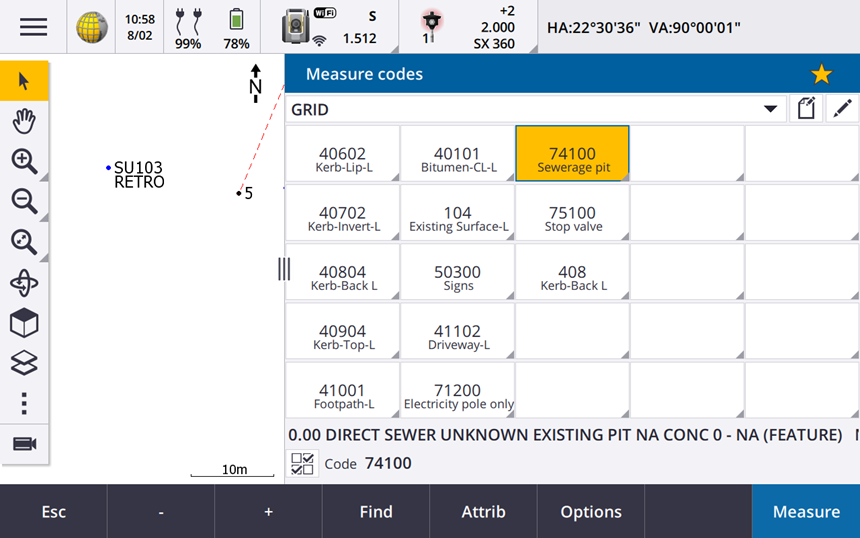Click the zoom out magnifier
Viewport: 860px width, 538px height.
click(24, 201)
